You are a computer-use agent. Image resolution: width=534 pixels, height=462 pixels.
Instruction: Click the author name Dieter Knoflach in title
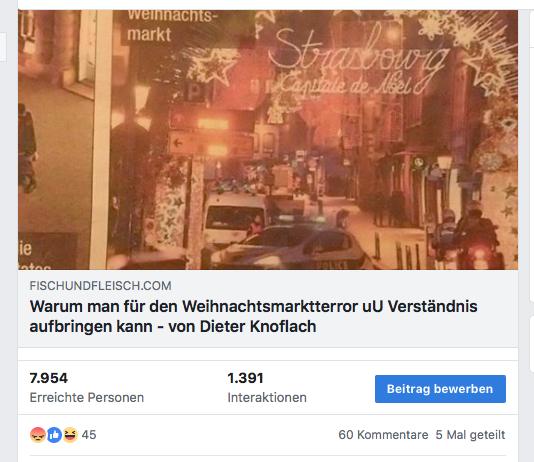pos(258,326)
